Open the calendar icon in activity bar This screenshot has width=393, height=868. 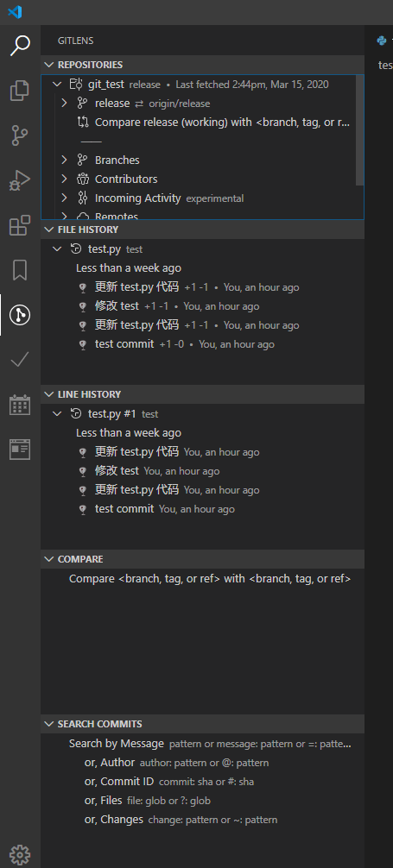[x=20, y=405]
